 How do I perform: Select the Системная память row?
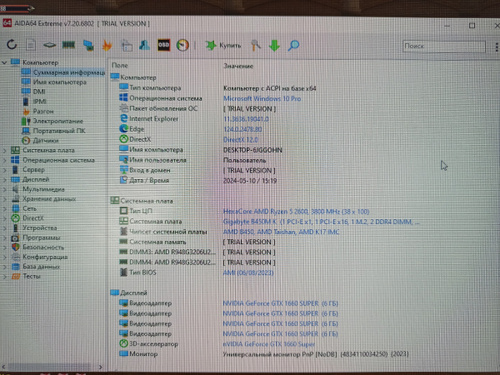(197, 242)
